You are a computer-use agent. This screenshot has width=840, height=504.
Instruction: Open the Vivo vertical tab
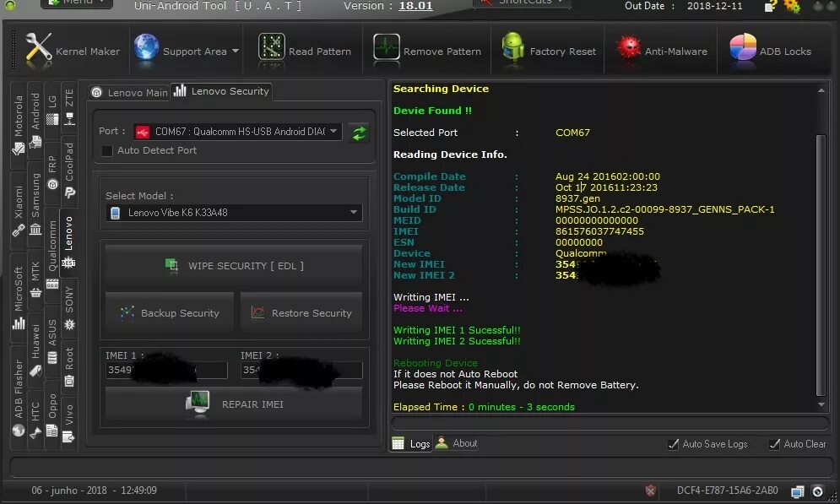[x=69, y=423]
